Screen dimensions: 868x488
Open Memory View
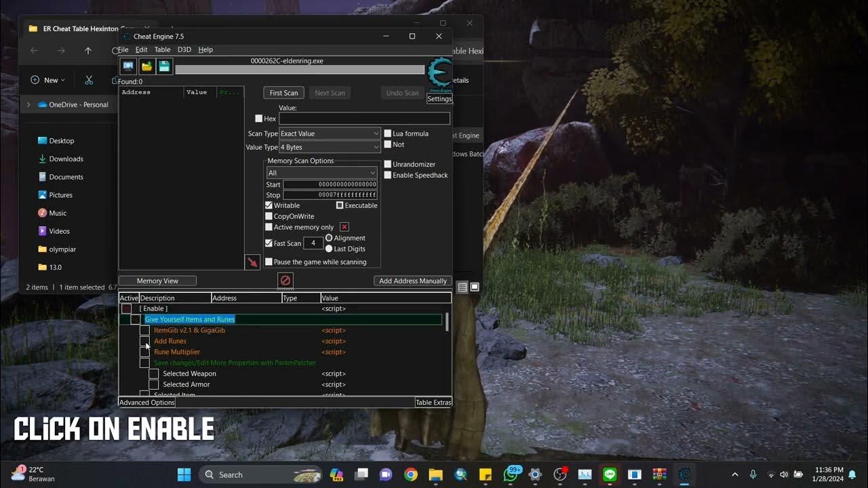click(x=157, y=281)
